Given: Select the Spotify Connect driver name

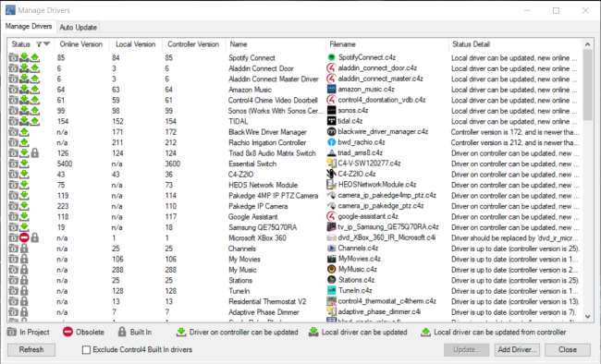Looking at the screenshot, I should click(251, 58).
